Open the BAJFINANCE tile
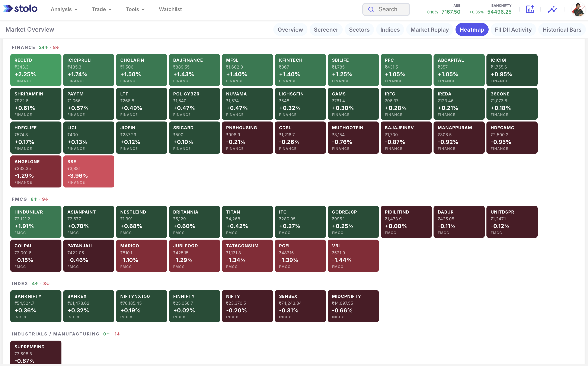This screenshot has height=366, width=588. (x=195, y=70)
